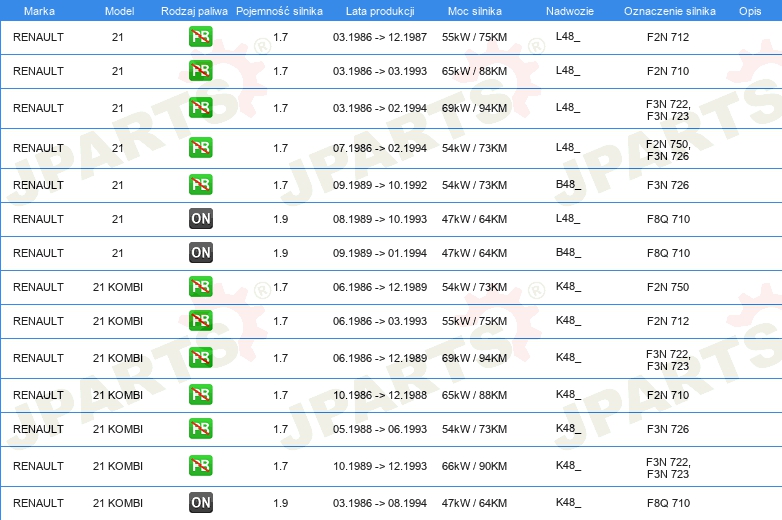Select the date cell 03.1986 -> 08.1994
The height and width of the screenshot is (520, 782).
[380, 503]
